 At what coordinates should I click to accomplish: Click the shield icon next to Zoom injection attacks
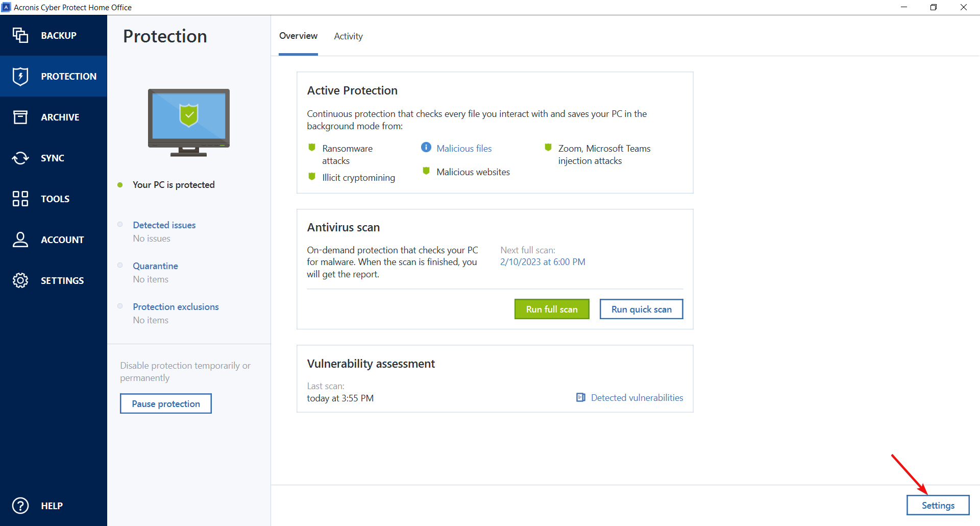pos(548,148)
